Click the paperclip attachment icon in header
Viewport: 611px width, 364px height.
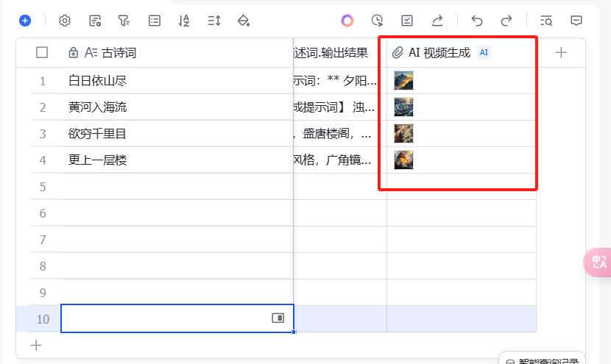[398, 52]
